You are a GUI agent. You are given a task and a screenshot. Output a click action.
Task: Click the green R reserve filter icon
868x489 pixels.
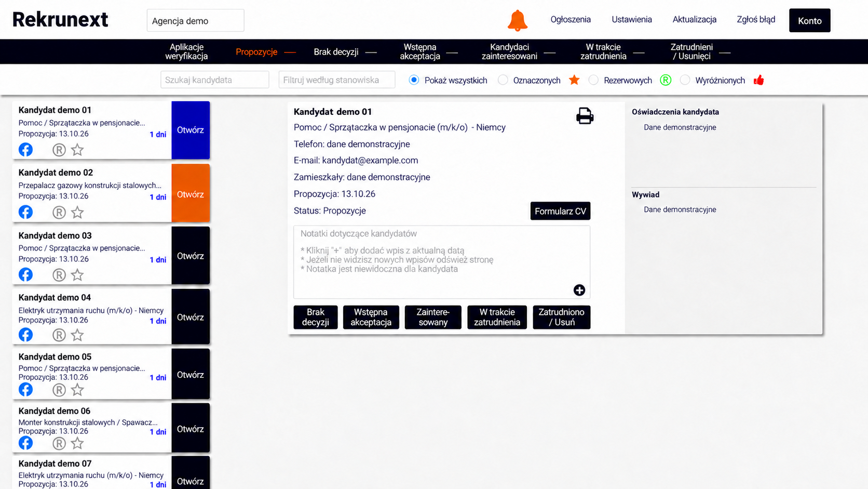point(666,80)
